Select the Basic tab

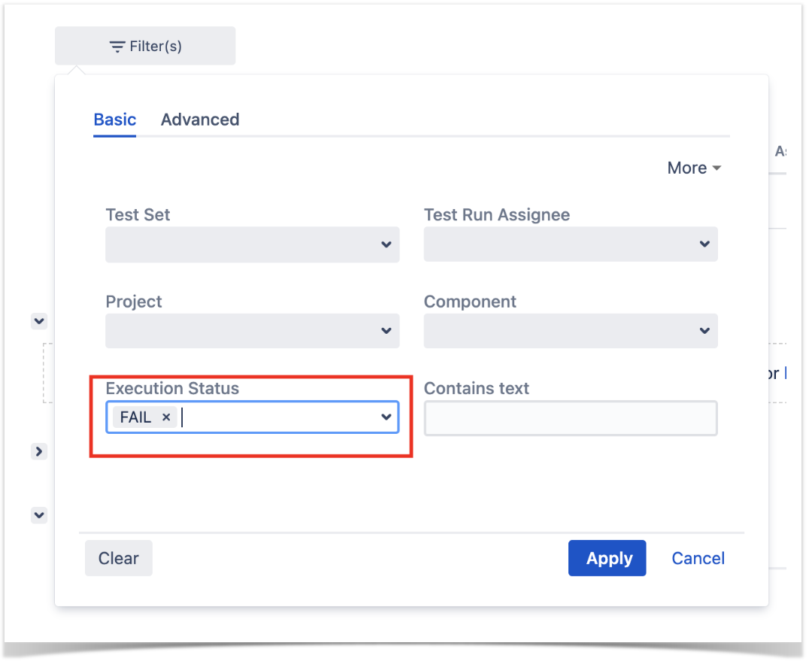pyautogui.click(x=115, y=120)
